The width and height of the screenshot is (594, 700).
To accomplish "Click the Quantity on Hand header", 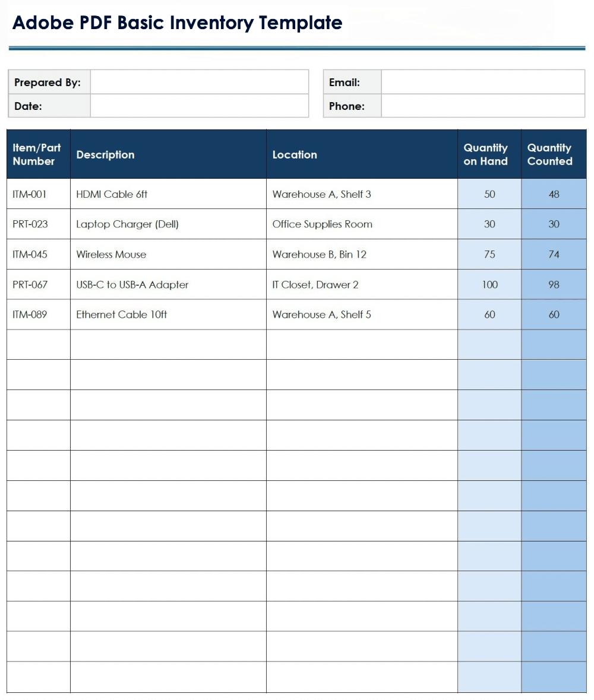I will pyautogui.click(x=486, y=154).
